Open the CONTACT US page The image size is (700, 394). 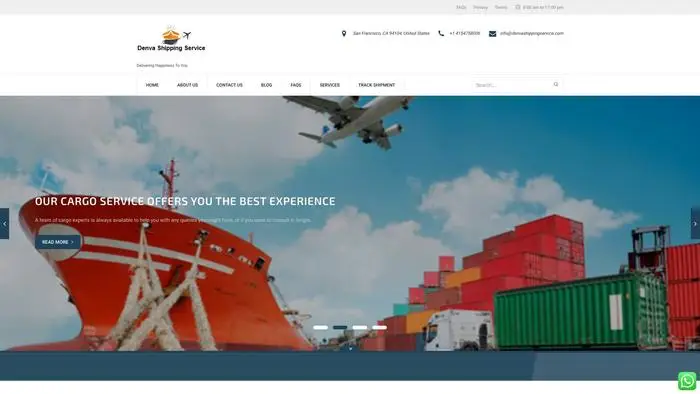point(229,85)
